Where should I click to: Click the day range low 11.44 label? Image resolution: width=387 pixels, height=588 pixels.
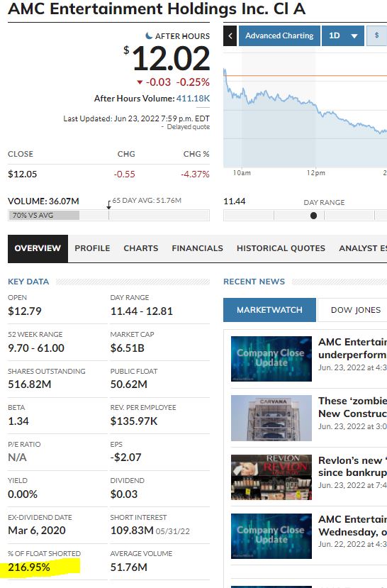[235, 201]
